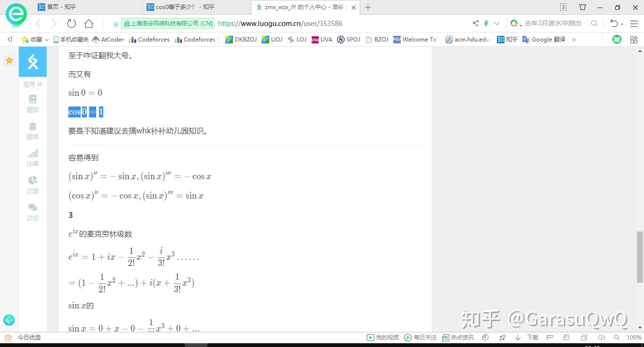Open the undo history dropdown arrow
Viewport: 644px width, 347px height.
622,24
